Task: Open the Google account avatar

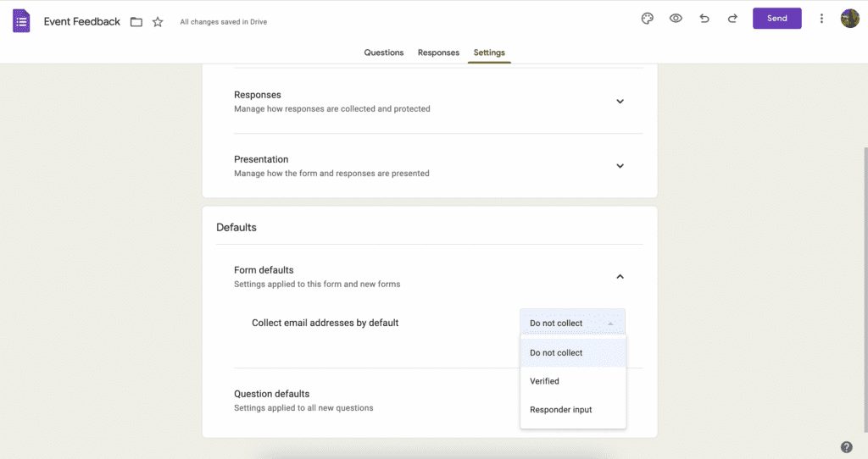Action: tap(849, 19)
